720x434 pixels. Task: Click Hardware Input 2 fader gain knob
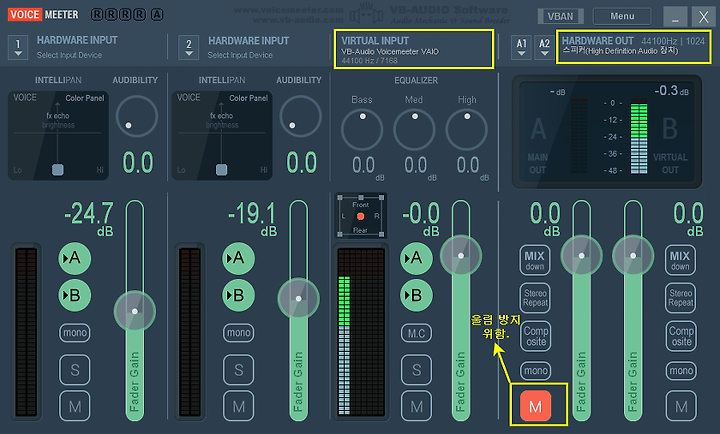tap(298, 299)
